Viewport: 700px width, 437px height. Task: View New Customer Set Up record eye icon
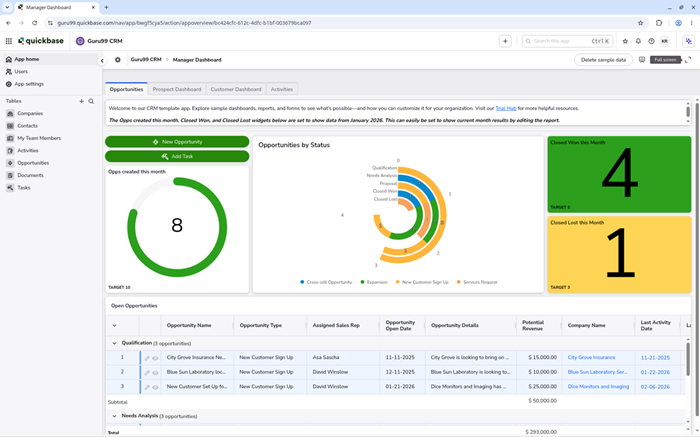click(x=155, y=387)
